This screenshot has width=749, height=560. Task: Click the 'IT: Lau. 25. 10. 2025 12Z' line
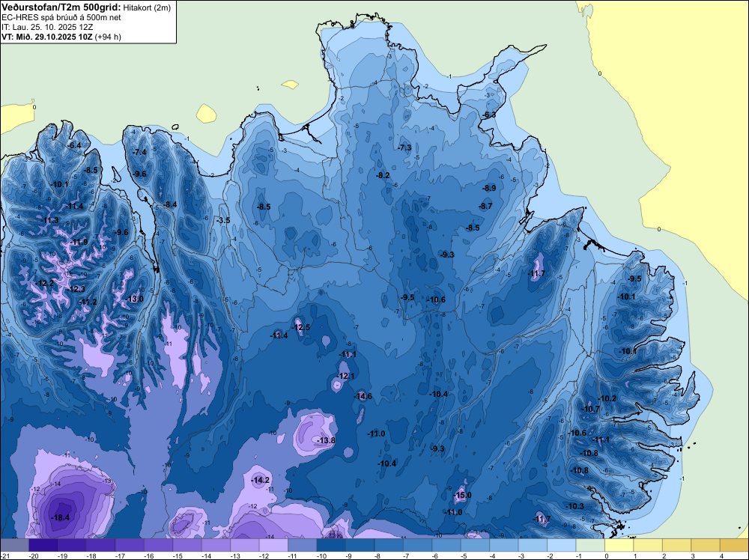[46, 27]
